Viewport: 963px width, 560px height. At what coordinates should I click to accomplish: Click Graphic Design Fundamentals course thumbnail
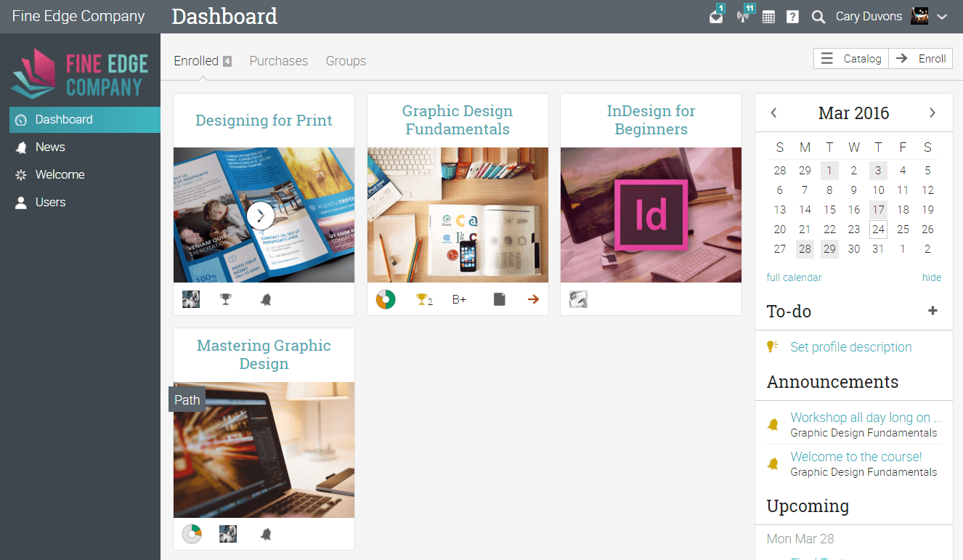point(458,215)
